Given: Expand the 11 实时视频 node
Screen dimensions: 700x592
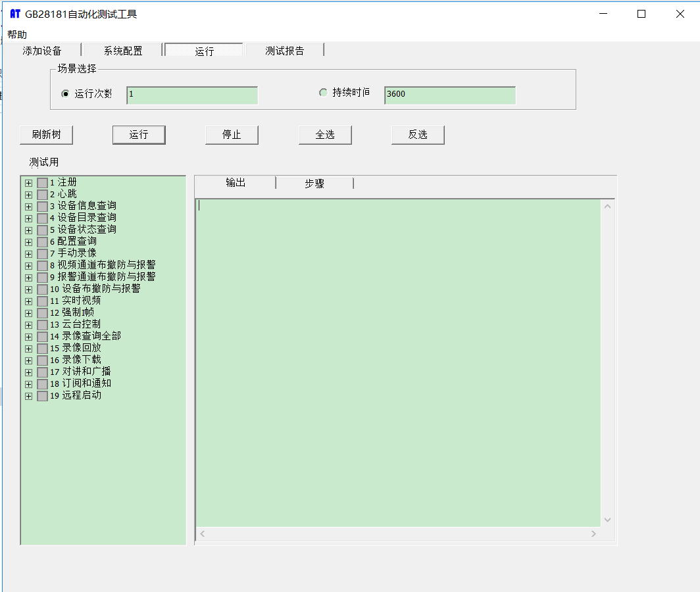Looking at the screenshot, I should click(28, 301).
